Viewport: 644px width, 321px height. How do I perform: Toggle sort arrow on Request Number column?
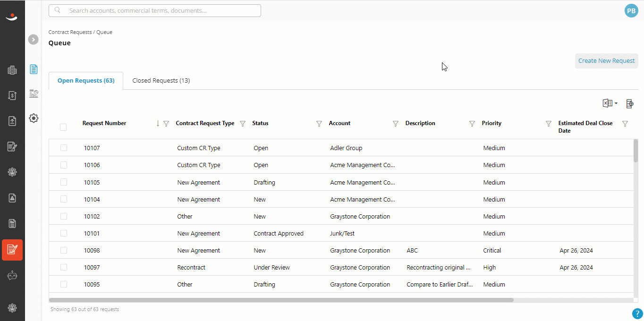click(x=158, y=123)
